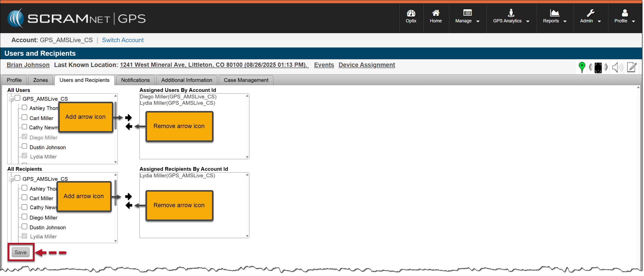
Task: Open the Case Management tab
Action: pos(246,80)
